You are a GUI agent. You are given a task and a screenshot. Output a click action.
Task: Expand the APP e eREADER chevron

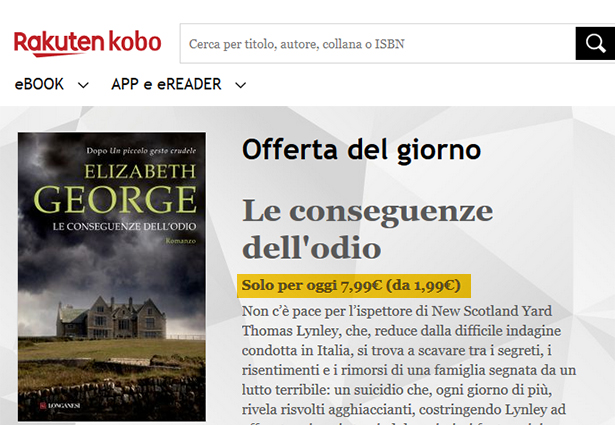240,85
